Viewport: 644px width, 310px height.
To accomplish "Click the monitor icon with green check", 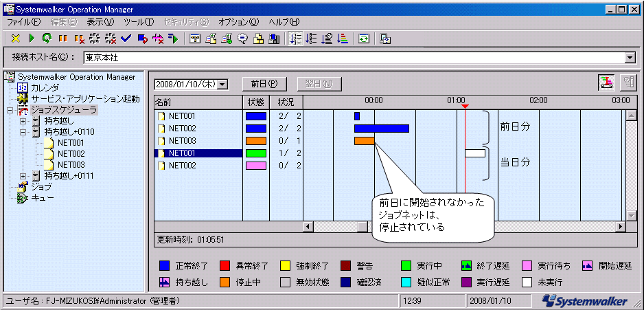I will click(227, 38).
